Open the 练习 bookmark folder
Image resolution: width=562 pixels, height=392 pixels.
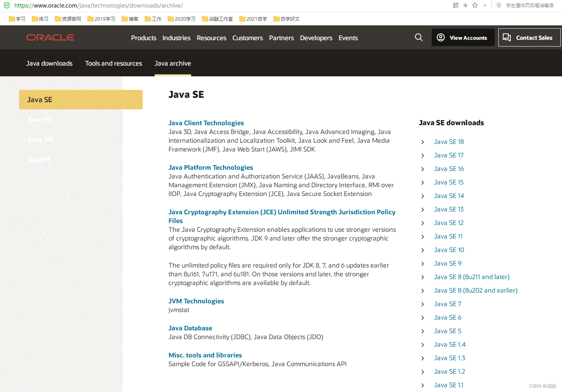40,19
